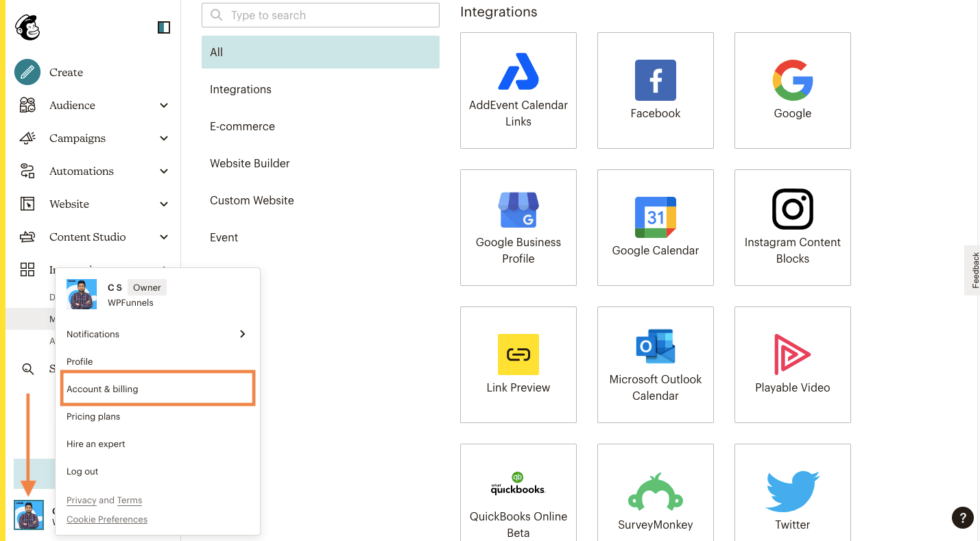Screen dimensions: 980x541
Task: Expand the Audience menu chevron
Action: point(164,105)
